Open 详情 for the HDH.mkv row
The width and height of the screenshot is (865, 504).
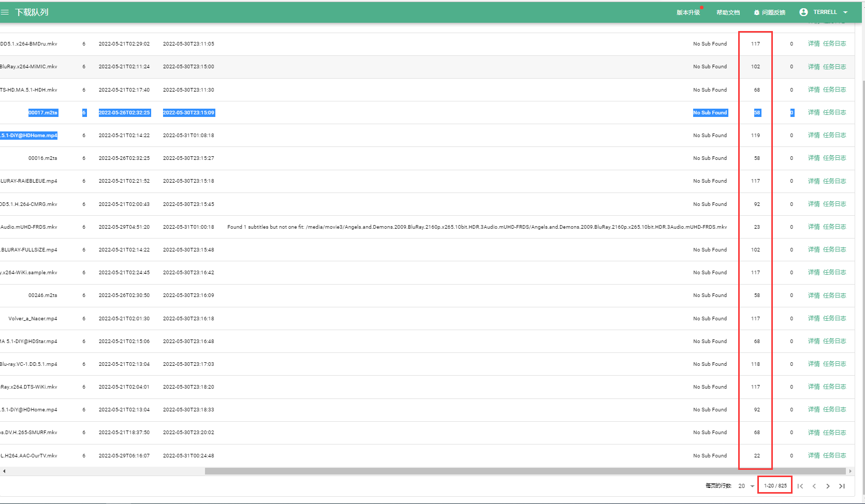tap(814, 90)
